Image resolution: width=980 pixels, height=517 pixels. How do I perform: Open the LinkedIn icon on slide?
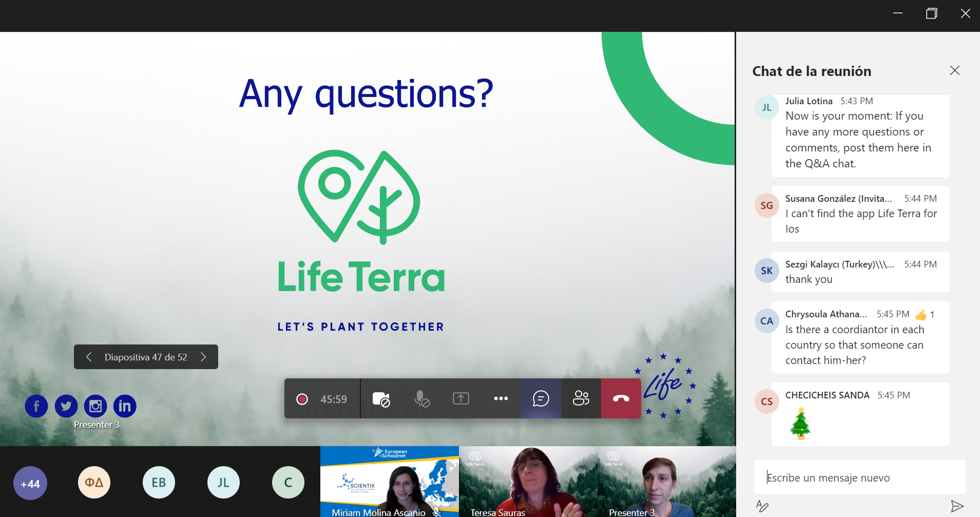click(125, 406)
